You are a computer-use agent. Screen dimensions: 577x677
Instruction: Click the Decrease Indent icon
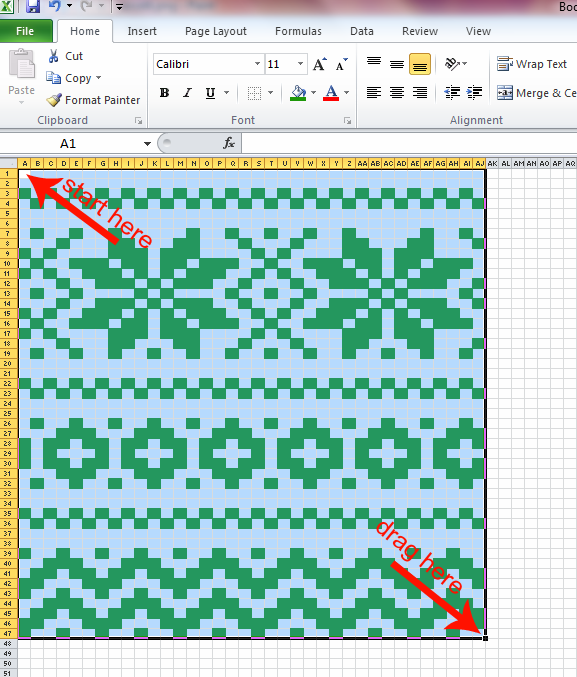click(x=452, y=92)
